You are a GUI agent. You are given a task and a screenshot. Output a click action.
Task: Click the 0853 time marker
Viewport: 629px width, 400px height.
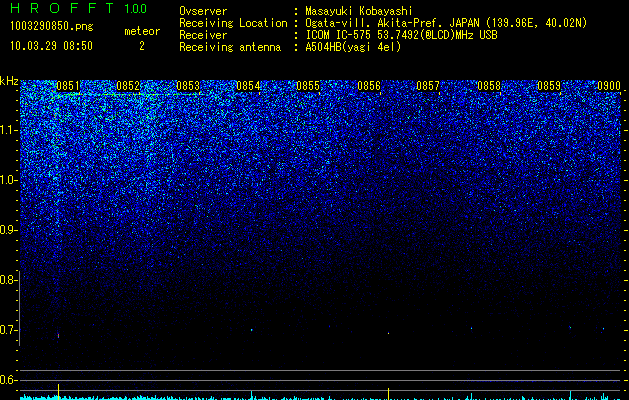coord(188,86)
